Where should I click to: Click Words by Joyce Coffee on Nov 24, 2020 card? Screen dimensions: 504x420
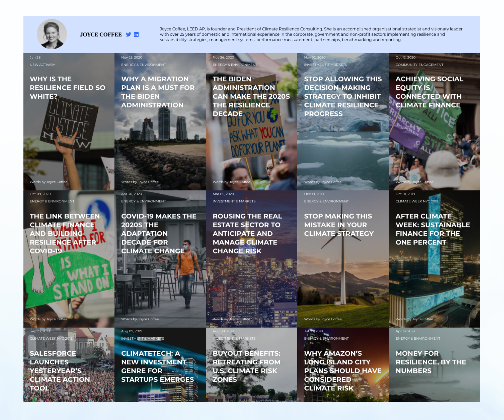[231, 182]
